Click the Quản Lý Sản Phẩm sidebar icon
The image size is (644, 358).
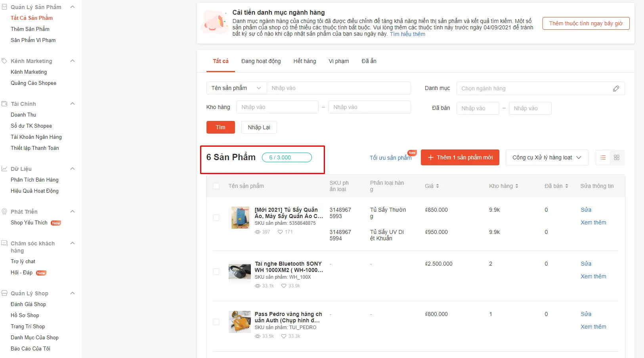click(4, 7)
